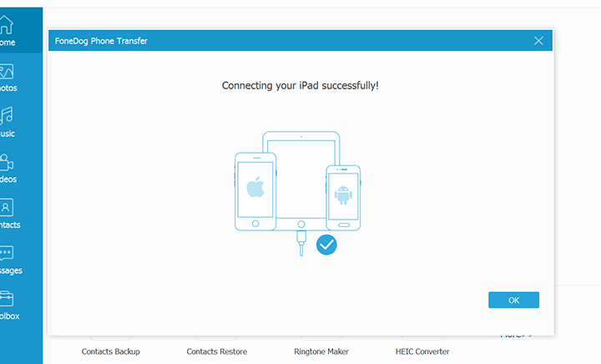This screenshot has height=364, width=601.
Task: Click the More>> link
Action: coord(516,335)
